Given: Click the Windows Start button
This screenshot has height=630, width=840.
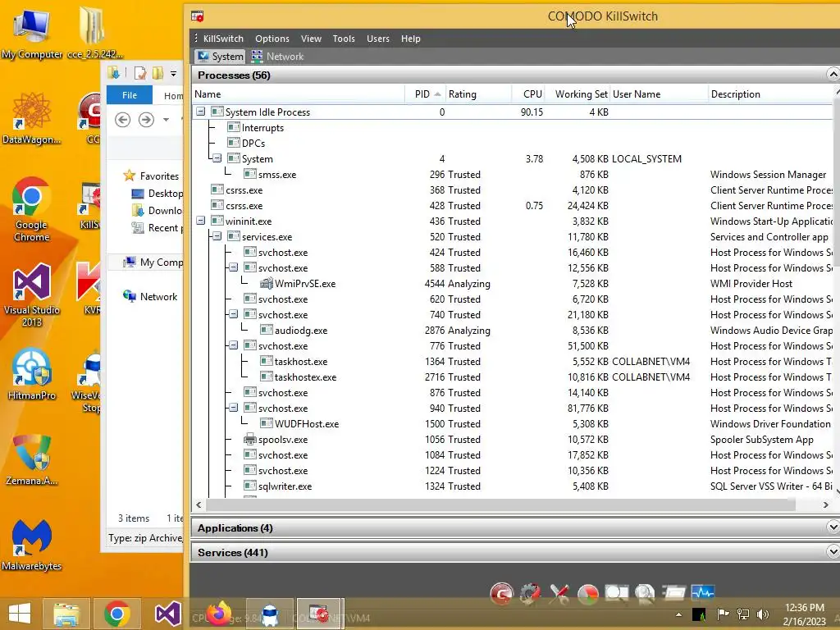Looking at the screenshot, I should tap(20, 614).
